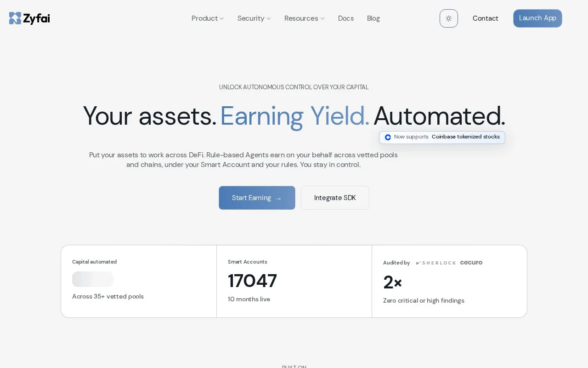This screenshot has height=368, width=588.
Task: Click the 'Zero critical or high findings' text
Action: [x=424, y=300]
